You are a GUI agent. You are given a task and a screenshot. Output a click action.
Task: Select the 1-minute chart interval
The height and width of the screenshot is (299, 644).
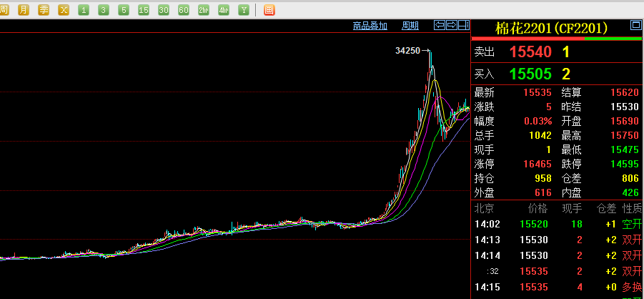(x=84, y=10)
